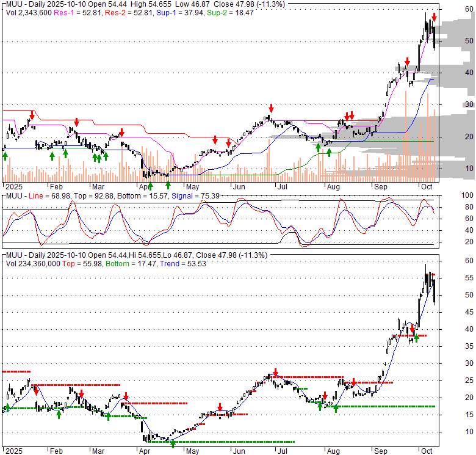This screenshot has height=455, width=476.
Task: Click the red arrow in late September, bottom chart
Action: click(x=413, y=328)
